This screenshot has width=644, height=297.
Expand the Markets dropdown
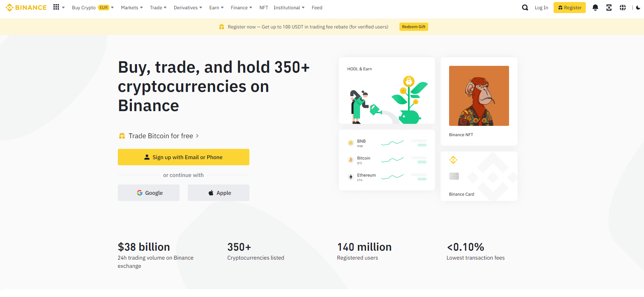(132, 8)
